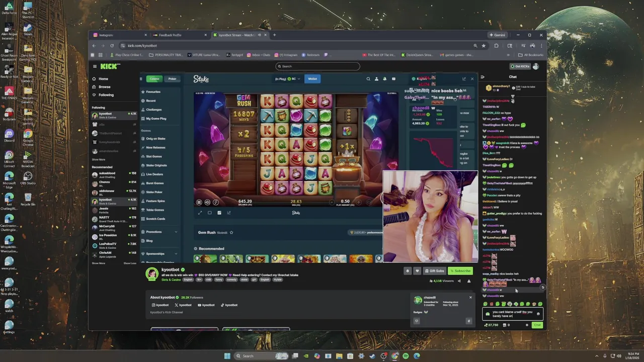The image size is (644, 362).
Task: Open the Stake user profile icon
Action: (376, 79)
